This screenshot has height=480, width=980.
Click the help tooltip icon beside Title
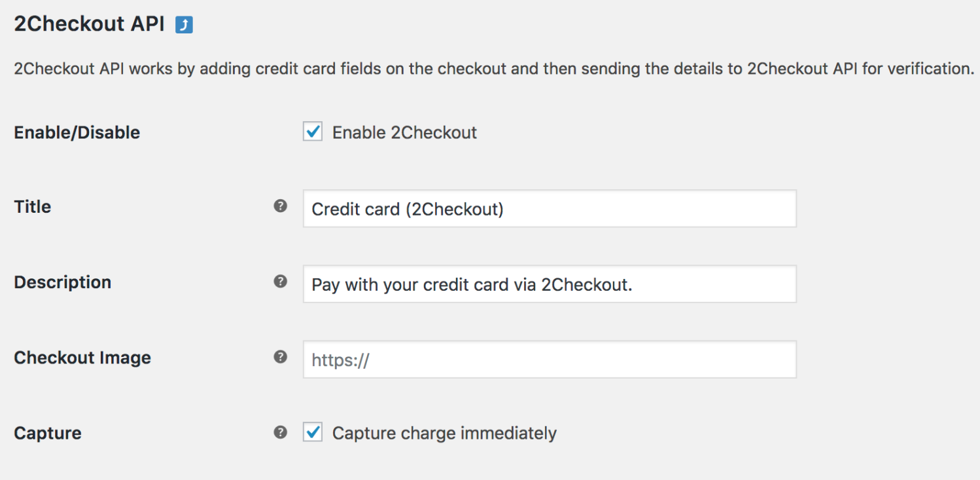(281, 206)
